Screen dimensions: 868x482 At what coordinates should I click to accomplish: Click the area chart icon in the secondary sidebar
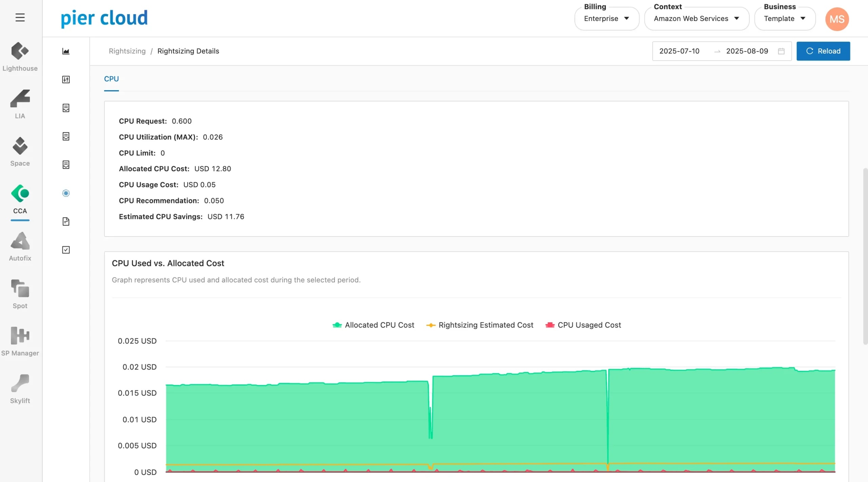pos(66,51)
